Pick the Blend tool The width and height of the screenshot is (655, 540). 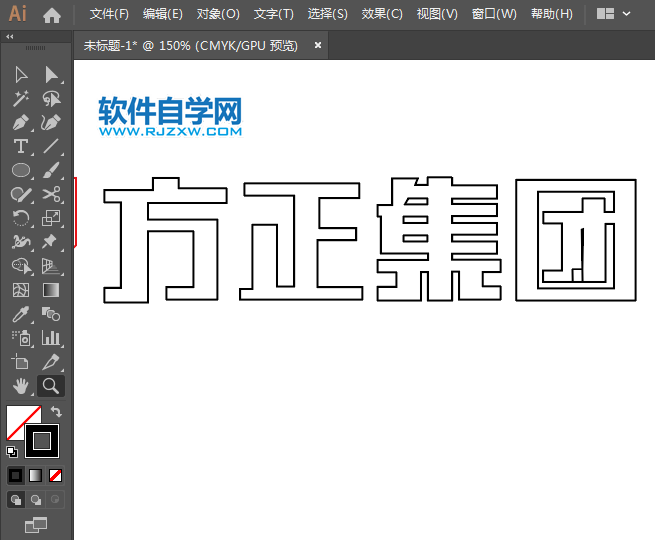point(51,314)
